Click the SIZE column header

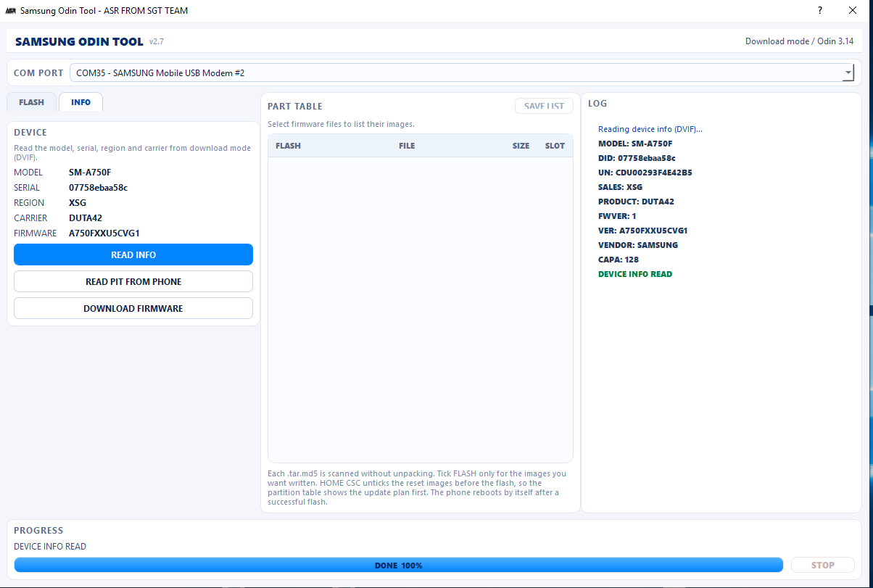(x=521, y=146)
